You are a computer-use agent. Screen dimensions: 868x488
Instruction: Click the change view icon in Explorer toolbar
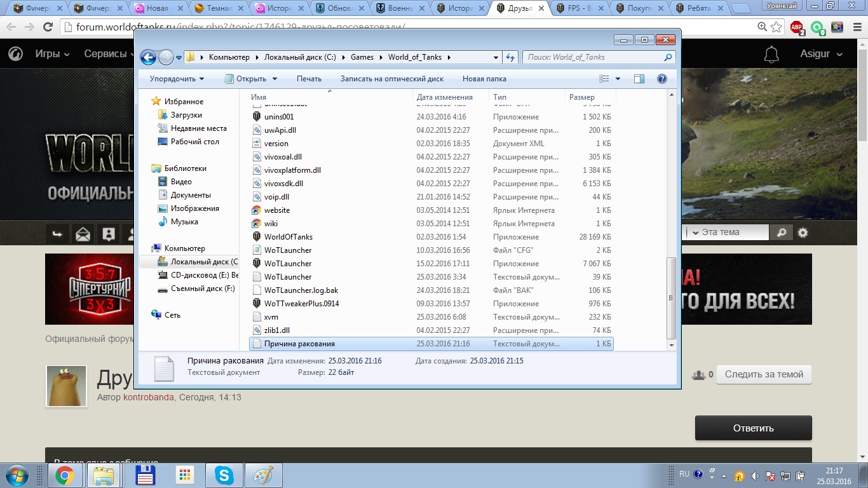(x=604, y=79)
